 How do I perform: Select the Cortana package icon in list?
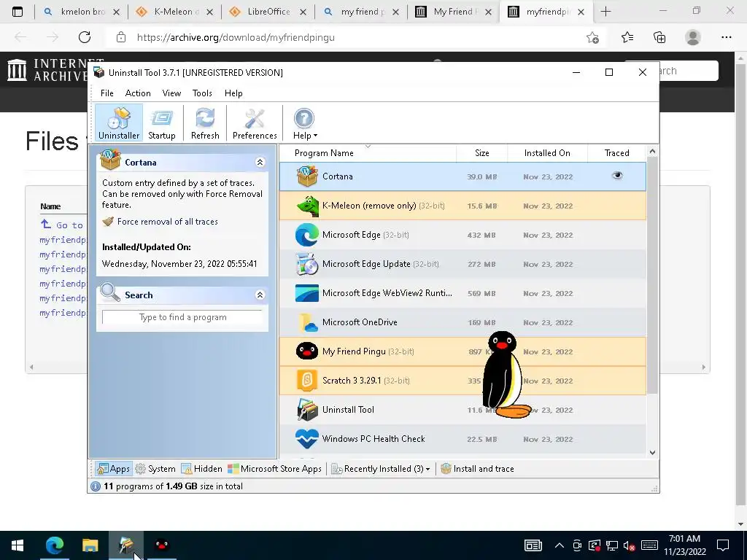point(307,176)
